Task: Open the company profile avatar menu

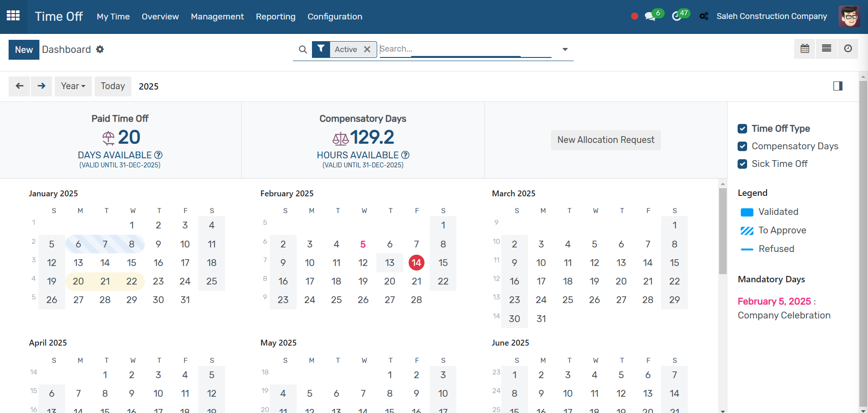Action: pos(849,16)
